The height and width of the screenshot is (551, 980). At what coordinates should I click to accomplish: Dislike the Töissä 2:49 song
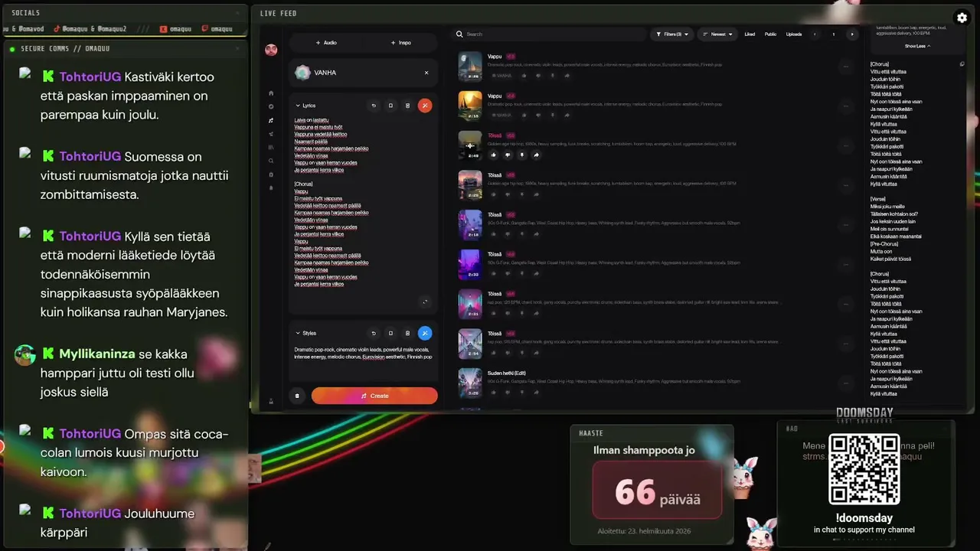point(507,155)
